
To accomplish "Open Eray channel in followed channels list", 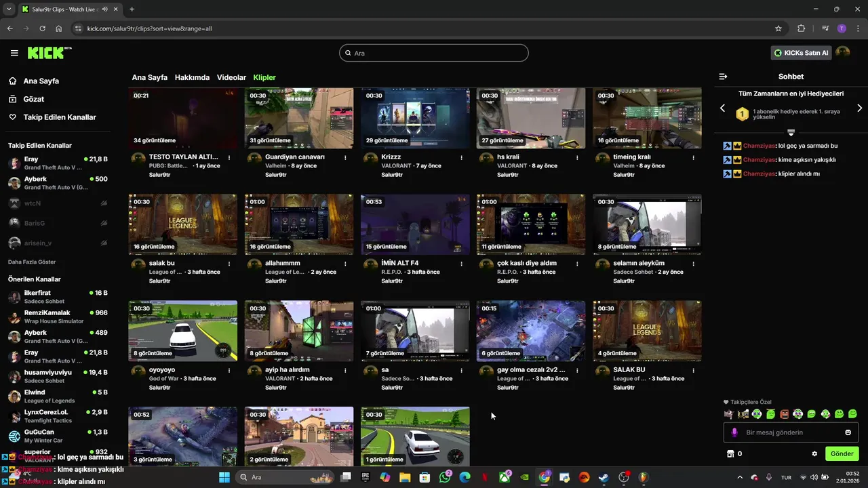I will [x=58, y=163].
